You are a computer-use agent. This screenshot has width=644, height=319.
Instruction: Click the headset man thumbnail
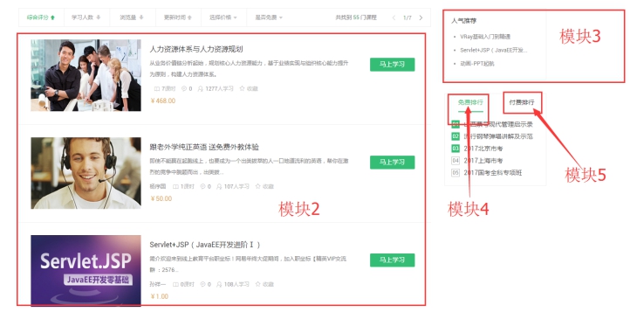coord(86,173)
